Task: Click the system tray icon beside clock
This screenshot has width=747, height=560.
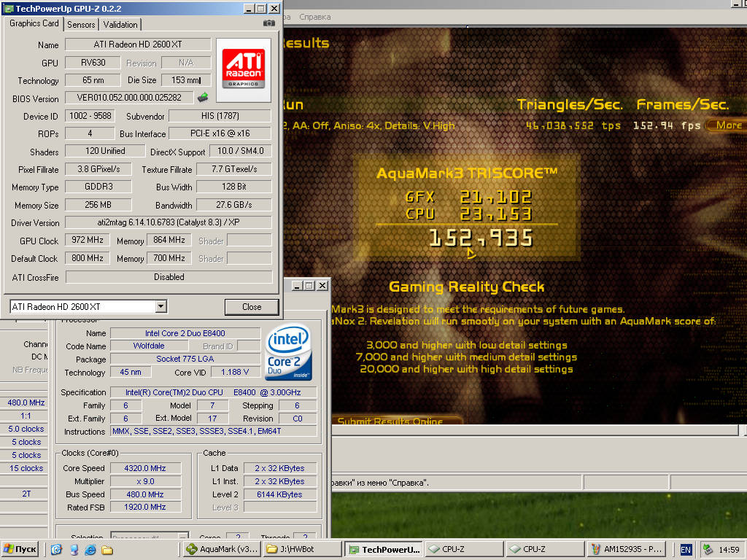Action: click(x=708, y=550)
